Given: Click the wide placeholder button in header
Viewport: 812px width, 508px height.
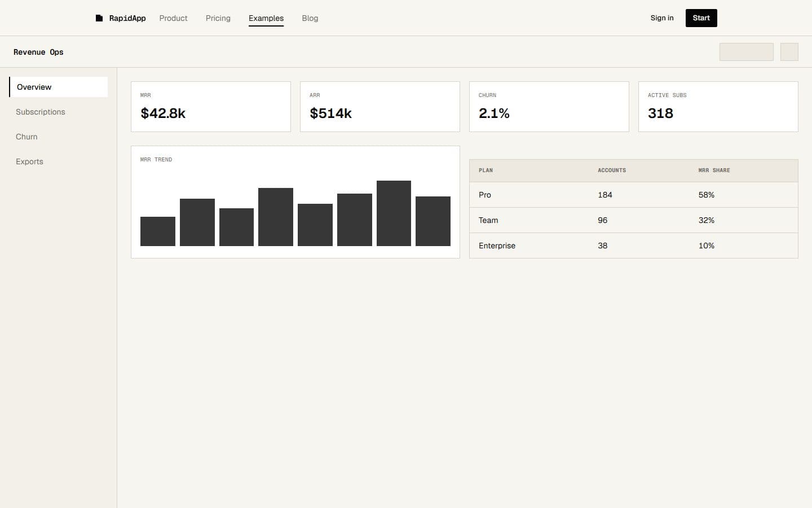Looking at the screenshot, I should pos(746,52).
